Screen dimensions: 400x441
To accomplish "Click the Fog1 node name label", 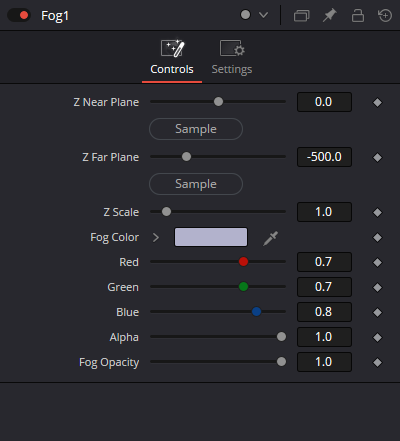I will point(55,16).
